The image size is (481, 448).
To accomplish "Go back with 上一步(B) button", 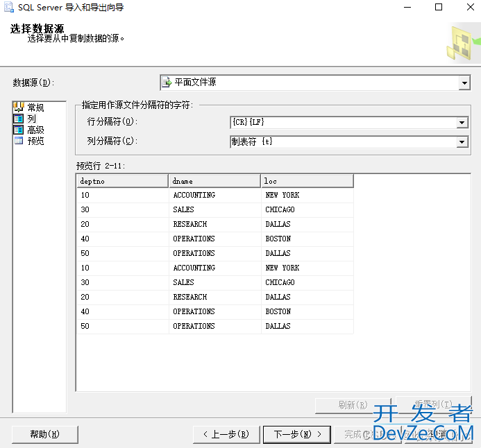I will click(x=226, y=434).
